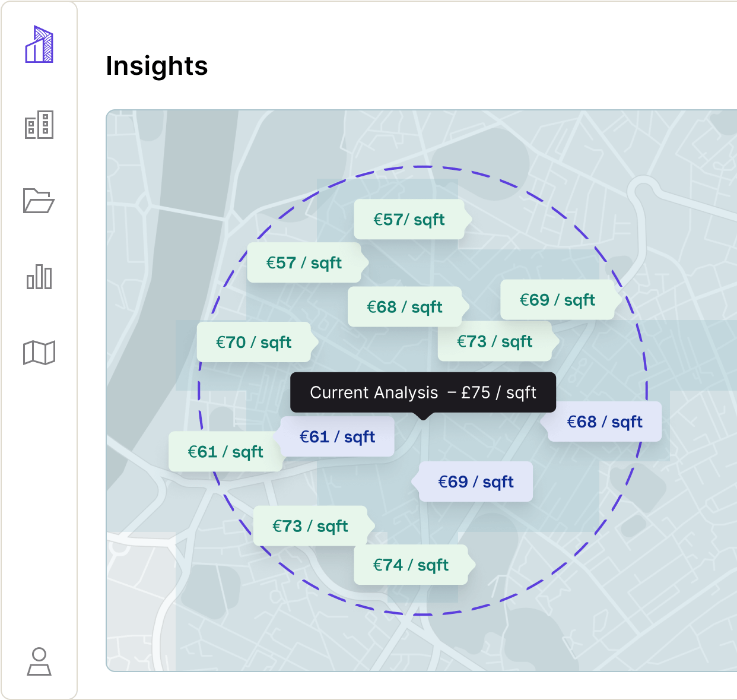
Task: Click the €61 / sqft purple price tag
Action: point(336,436)
